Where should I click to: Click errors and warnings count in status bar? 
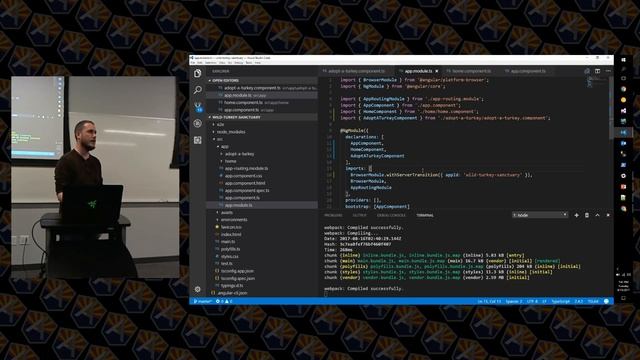click(224, 301)
